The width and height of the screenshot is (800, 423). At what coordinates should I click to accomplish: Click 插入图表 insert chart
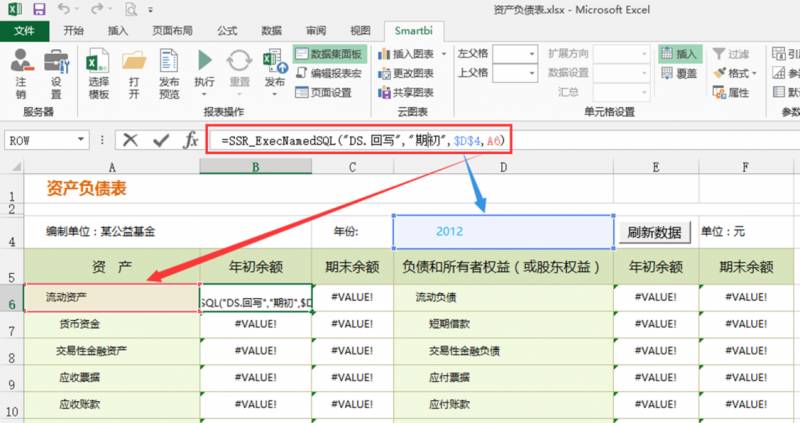coord(406,54)
